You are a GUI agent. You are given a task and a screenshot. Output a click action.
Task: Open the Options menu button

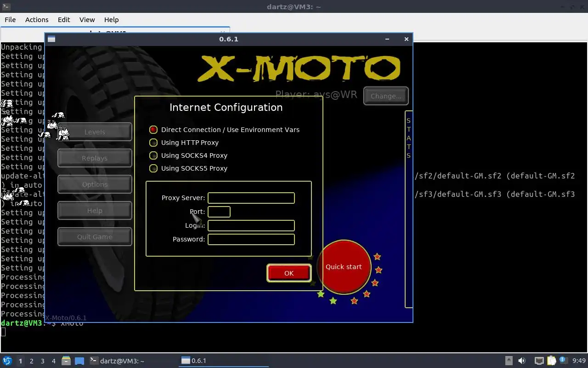(95, 184)
